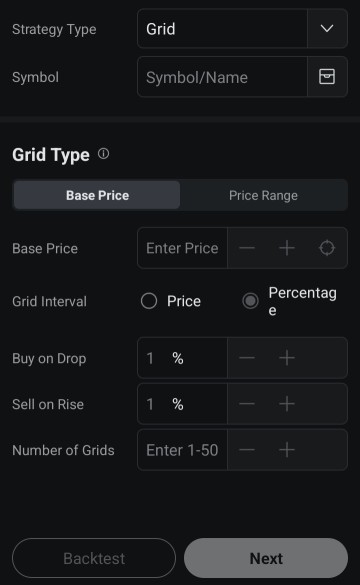360x585 pixels.
Task: Reduce Number of Grids with minus
Action: [x=247, y=450]
